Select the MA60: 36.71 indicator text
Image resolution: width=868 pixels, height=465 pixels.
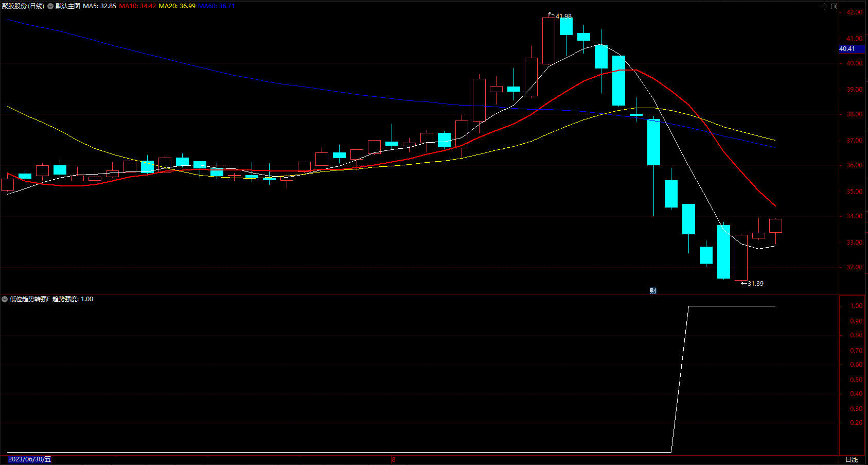216,6
